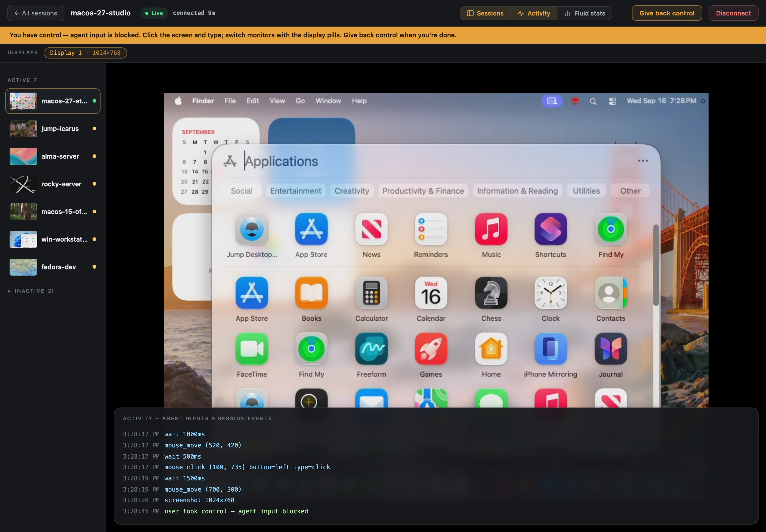Switch to the macos-15-of... session

53,212
